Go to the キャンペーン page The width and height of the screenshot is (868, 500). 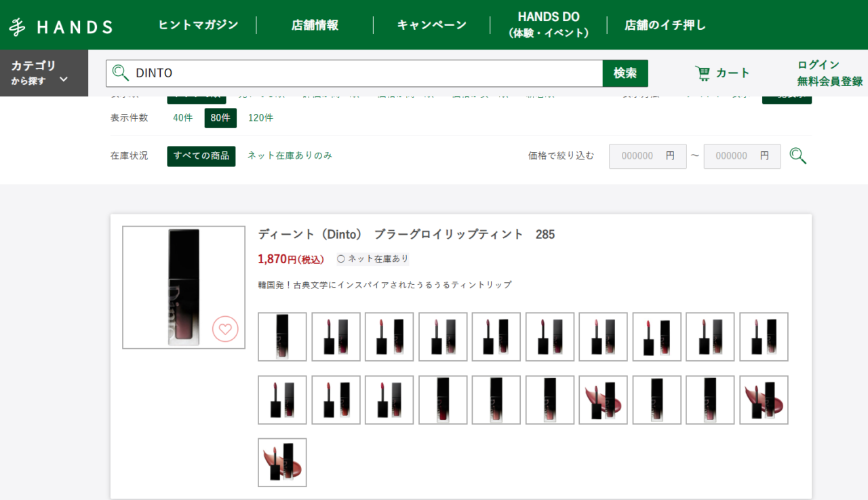click(x=432, y=25)
